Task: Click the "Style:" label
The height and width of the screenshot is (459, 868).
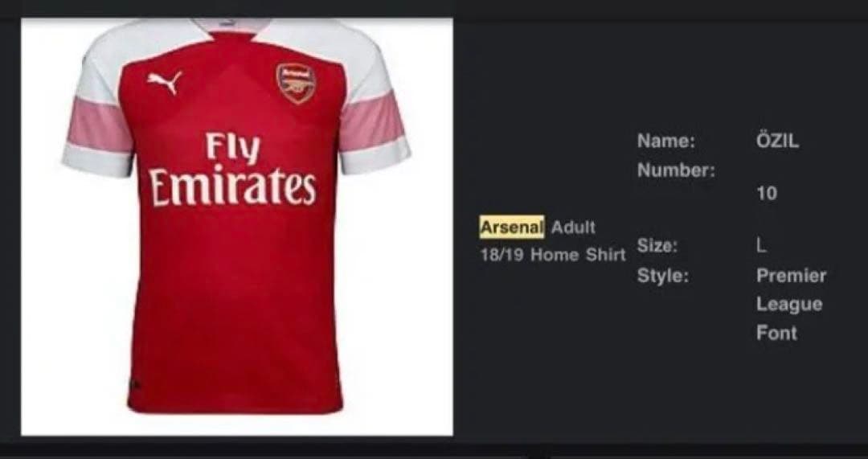Action: [x=662, y=276]
